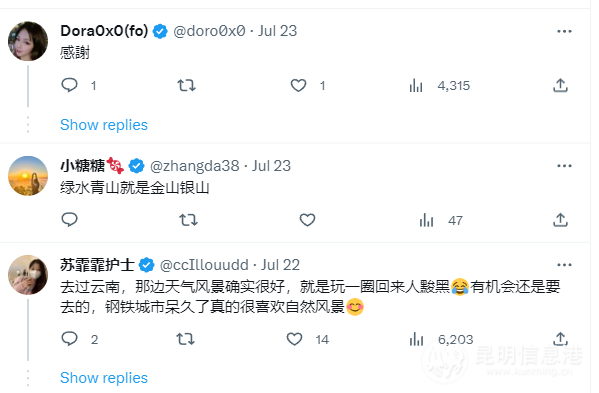Like 小糖糖's tweet
The width and height of the screenshot is (599, 393).
pyautogui.click(x=307, y=220)
